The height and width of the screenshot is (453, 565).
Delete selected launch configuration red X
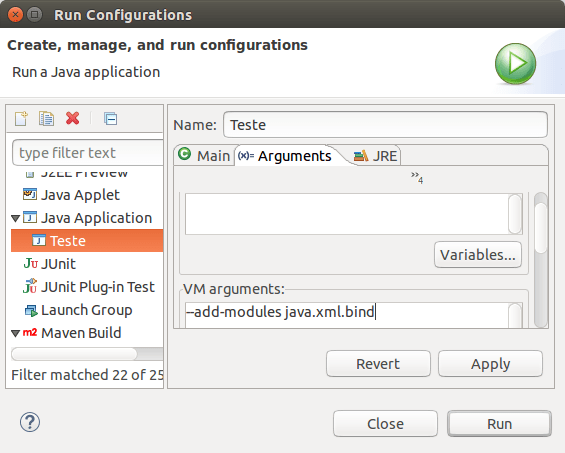point(72,118)
